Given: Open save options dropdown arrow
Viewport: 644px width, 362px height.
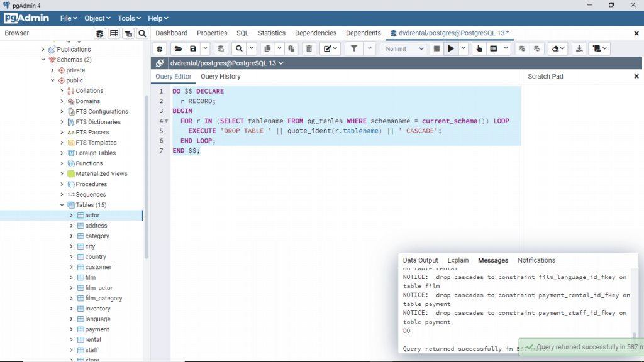Looking at the screenshot, I should (x=205, y=49).
